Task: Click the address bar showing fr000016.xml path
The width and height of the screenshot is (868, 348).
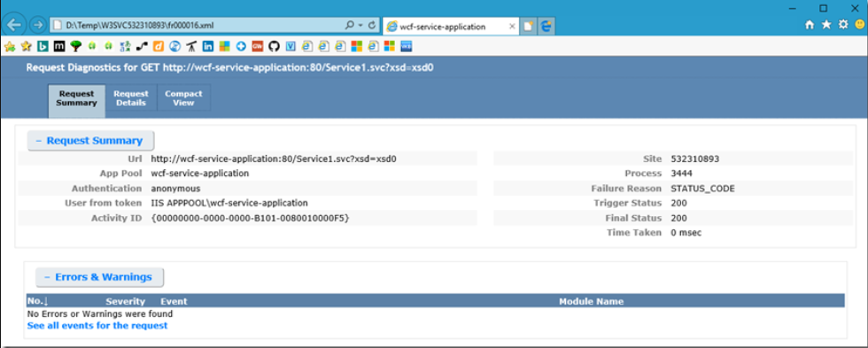Action: click(197, 25)
